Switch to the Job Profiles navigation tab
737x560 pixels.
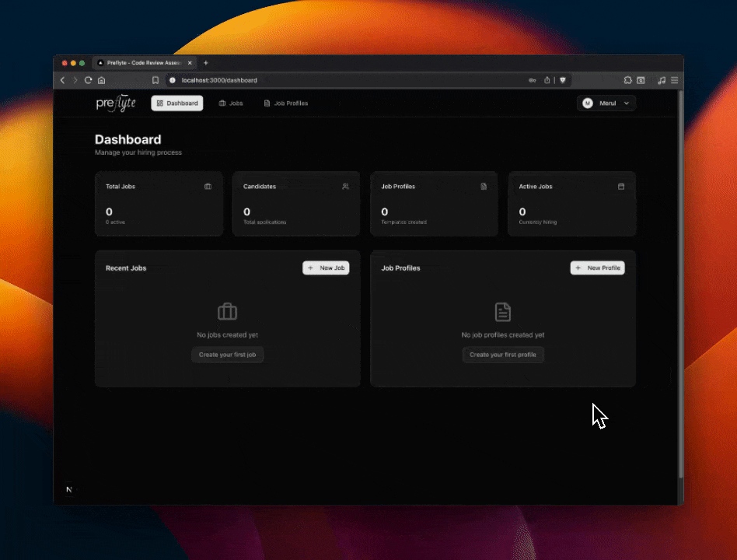coord(285,103)
